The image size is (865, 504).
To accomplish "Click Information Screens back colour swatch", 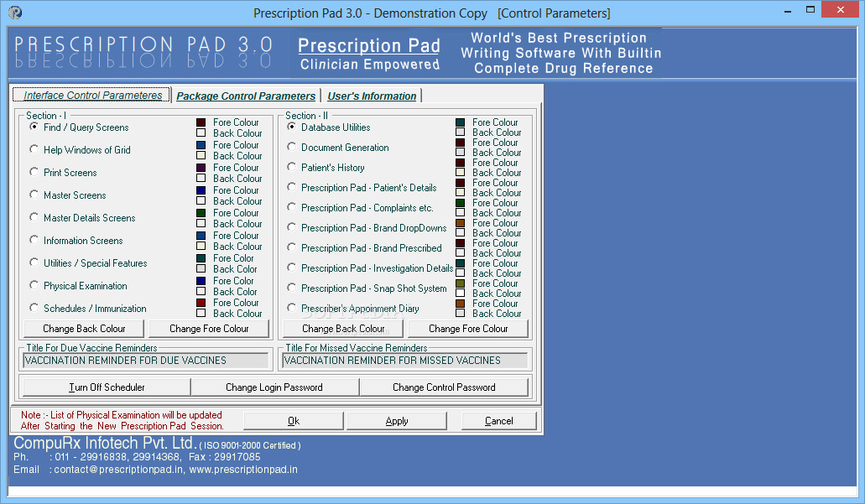I will point(201,246).
